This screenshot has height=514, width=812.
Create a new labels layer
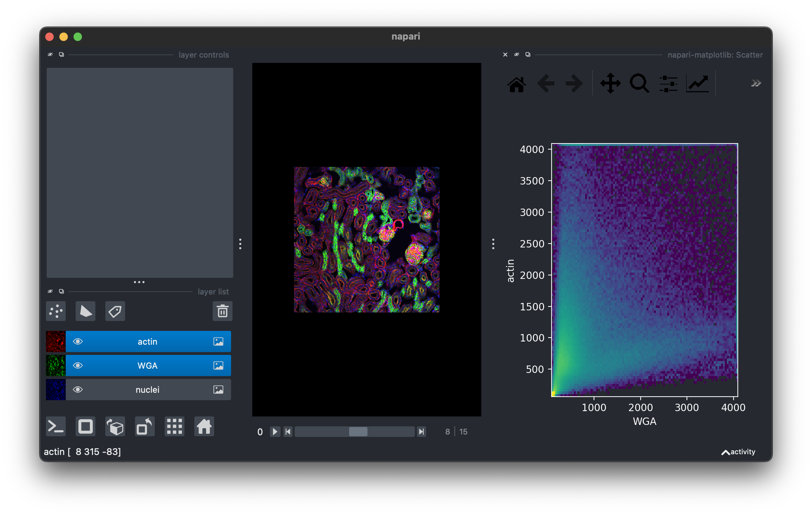pos(115,311)
